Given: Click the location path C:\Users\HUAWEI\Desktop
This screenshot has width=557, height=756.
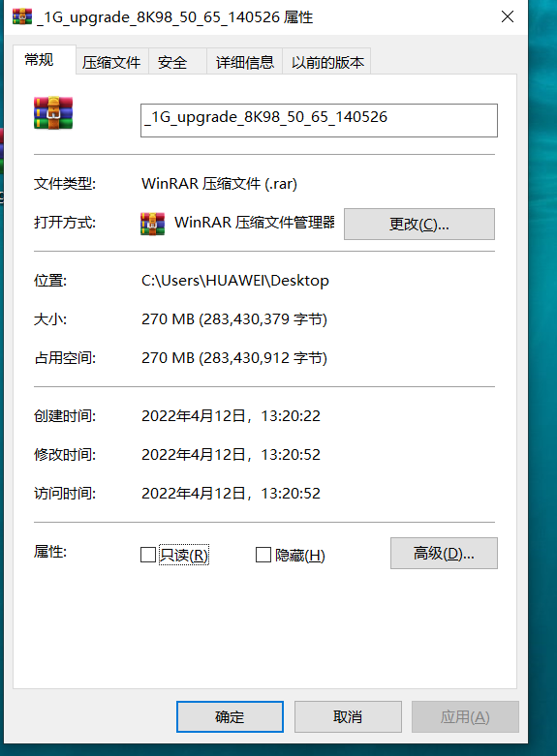Looking at the screenshot, I should click(235, 281).
